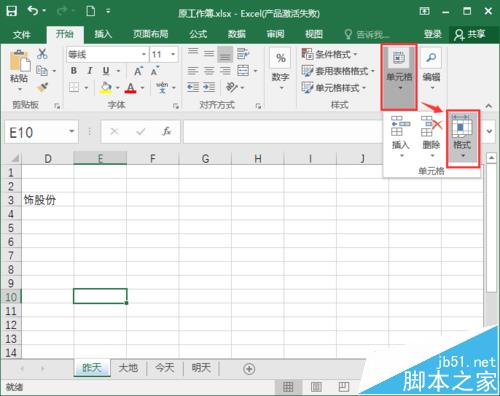Center cell text horizontally
This screenshot has height=396, width=500.
click(209, 71)
